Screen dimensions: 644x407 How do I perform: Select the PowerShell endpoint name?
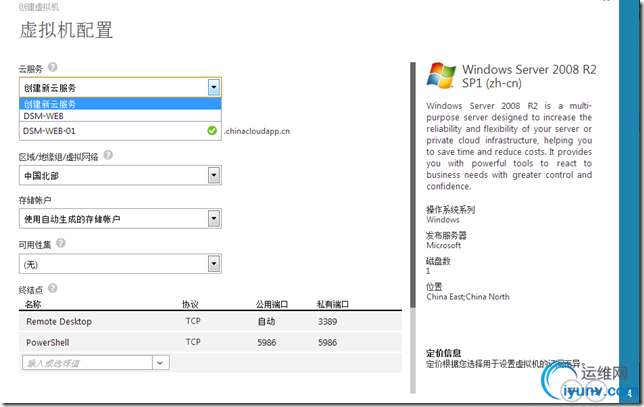[x=48, y=343]
